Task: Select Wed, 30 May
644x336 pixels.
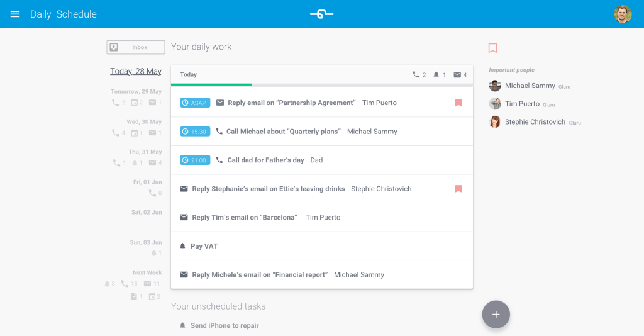Action: [x=144, y=121]
